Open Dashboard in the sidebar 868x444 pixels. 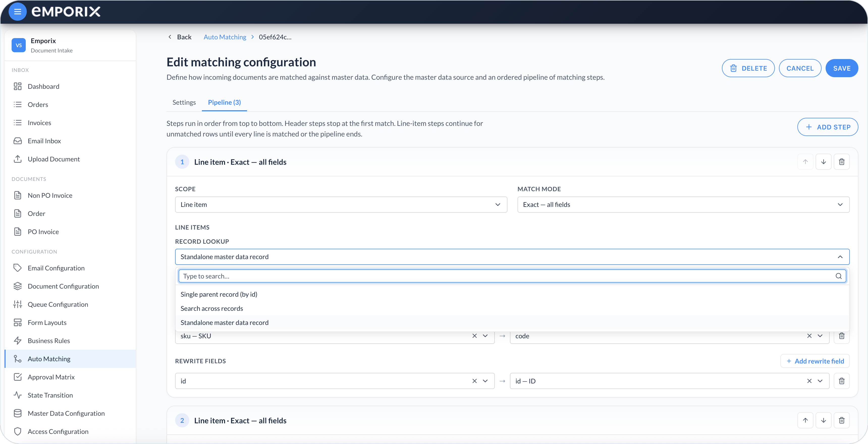pyautogui.click(x=70, y=87)
